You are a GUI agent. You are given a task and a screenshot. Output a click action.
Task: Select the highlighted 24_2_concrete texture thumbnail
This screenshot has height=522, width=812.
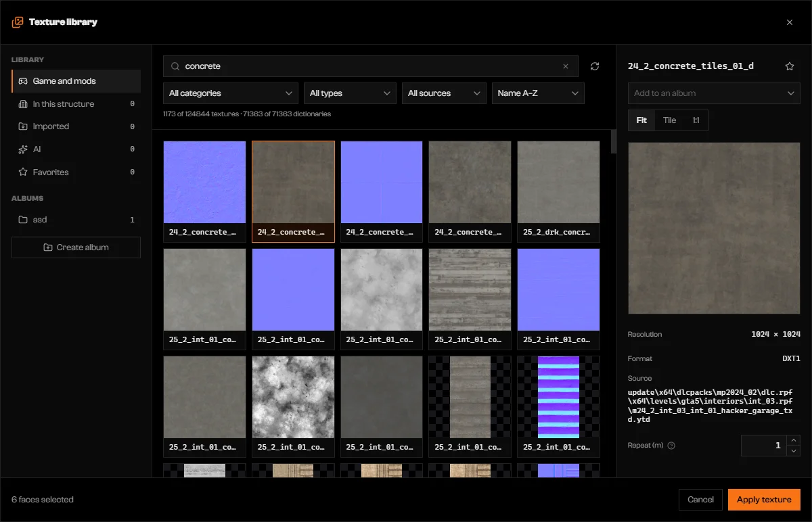293,191
